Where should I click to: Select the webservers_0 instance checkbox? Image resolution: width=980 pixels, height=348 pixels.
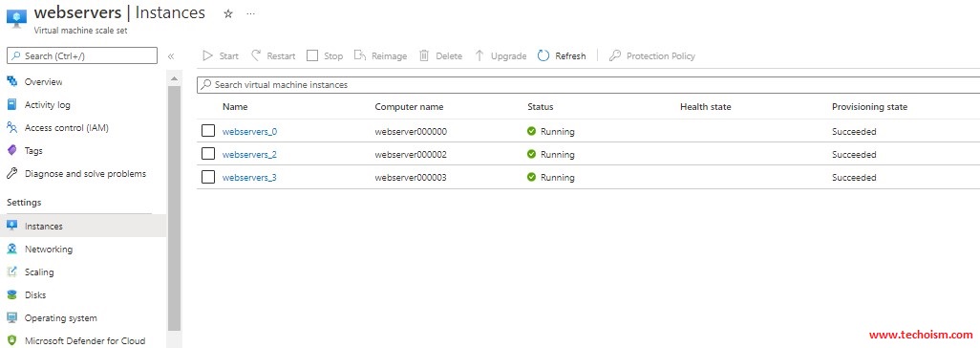coord(208,131)
